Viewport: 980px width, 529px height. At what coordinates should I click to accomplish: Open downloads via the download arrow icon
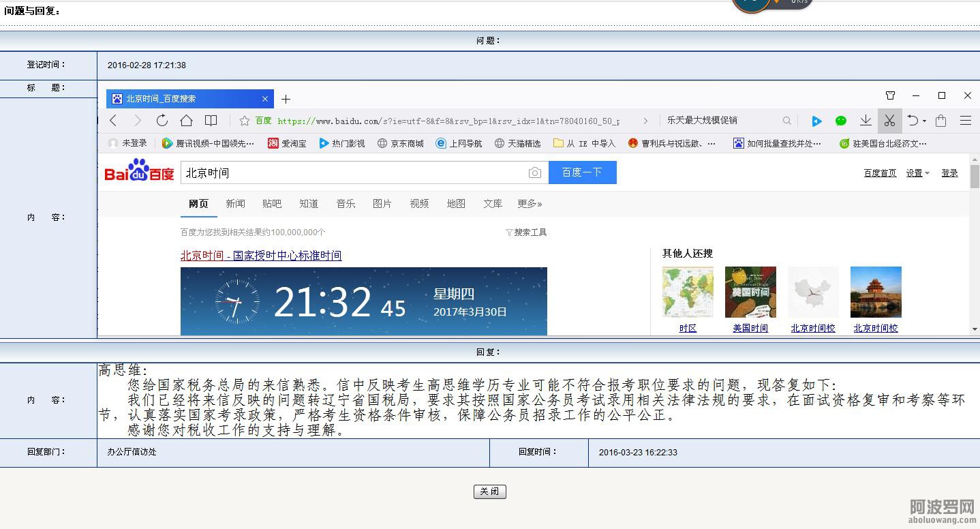(866, 121)
